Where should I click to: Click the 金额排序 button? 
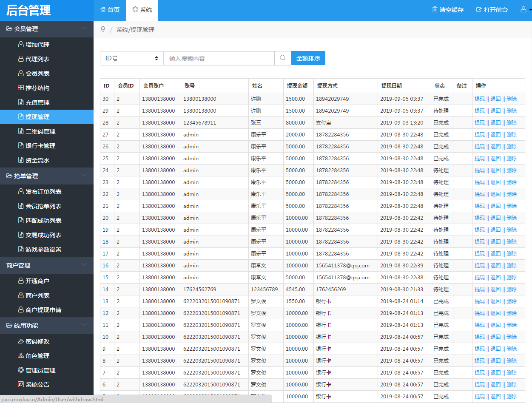(308, 58)
